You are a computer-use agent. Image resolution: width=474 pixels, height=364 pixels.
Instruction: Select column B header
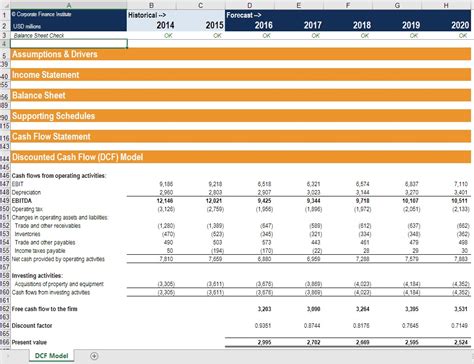click(x=151, y=5)
